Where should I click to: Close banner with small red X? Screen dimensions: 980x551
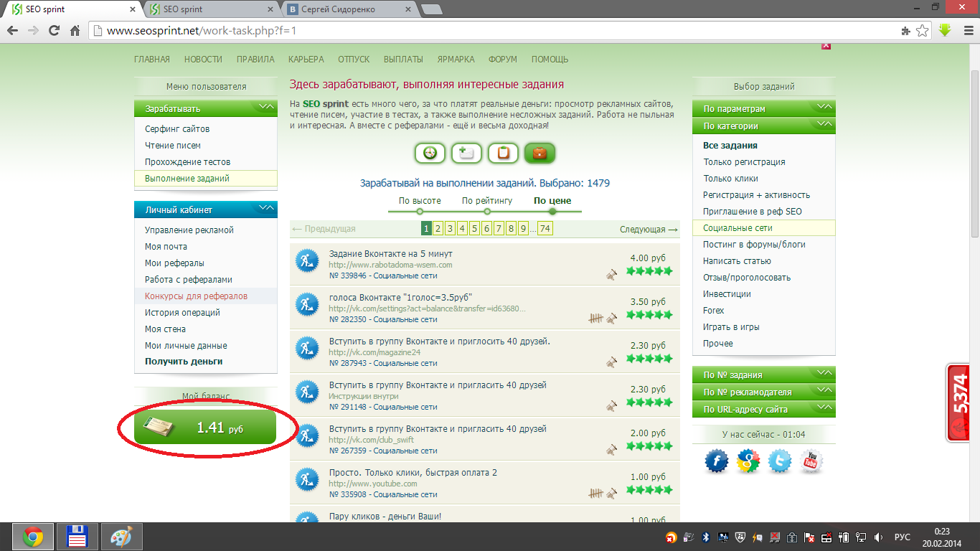(x=826, y=46)
